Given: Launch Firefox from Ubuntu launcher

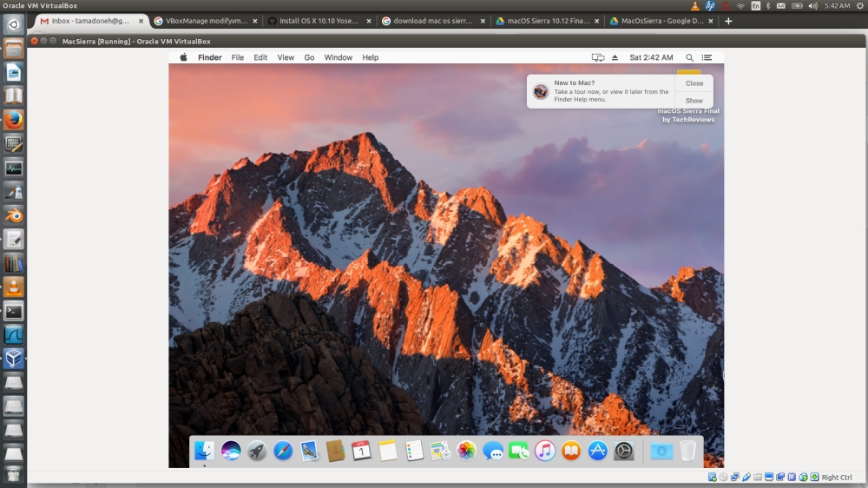Looking at the screenshot, I should coord(13,120).
